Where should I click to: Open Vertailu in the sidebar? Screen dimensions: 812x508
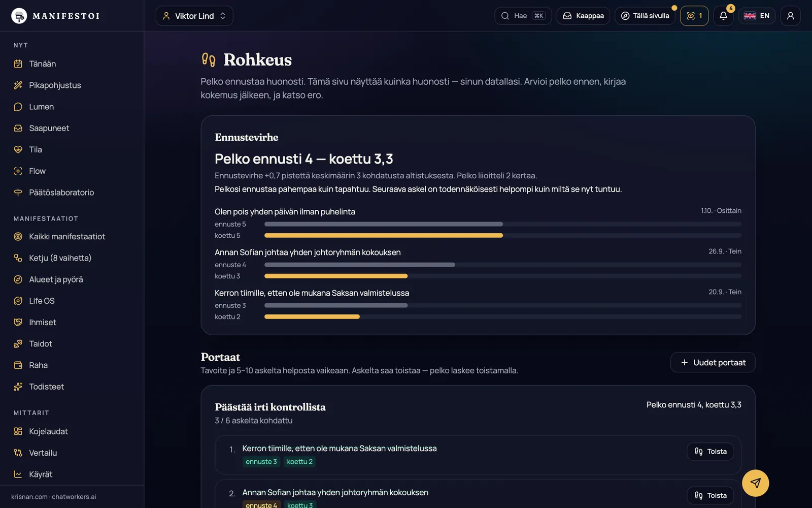point(43,453)
